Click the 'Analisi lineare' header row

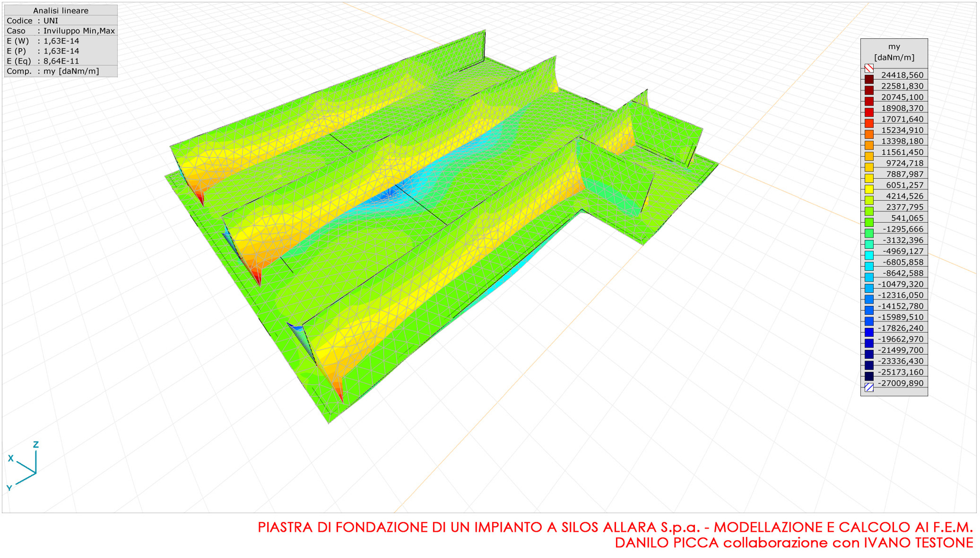pos(61,10)
